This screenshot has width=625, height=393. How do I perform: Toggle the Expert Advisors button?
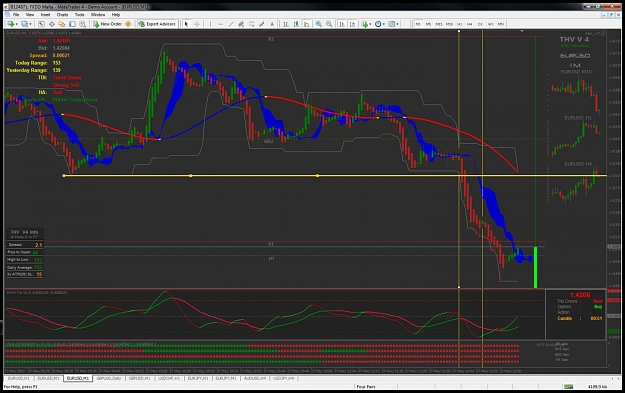coord(157,24)
